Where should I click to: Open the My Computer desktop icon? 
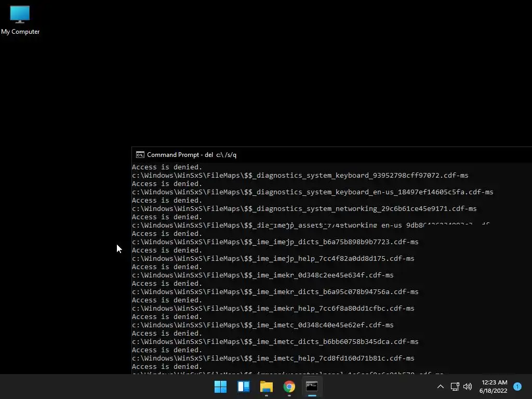(20, 20)
